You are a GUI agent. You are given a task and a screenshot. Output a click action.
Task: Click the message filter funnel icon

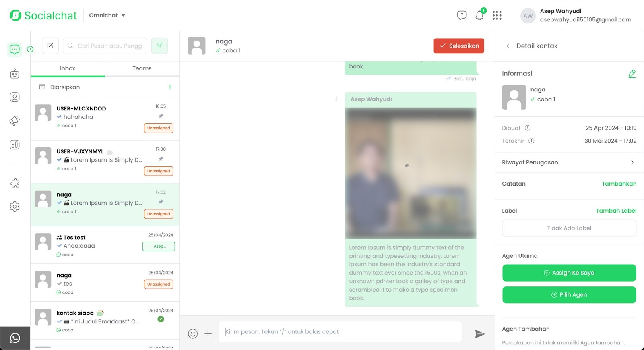click(159, 46)
